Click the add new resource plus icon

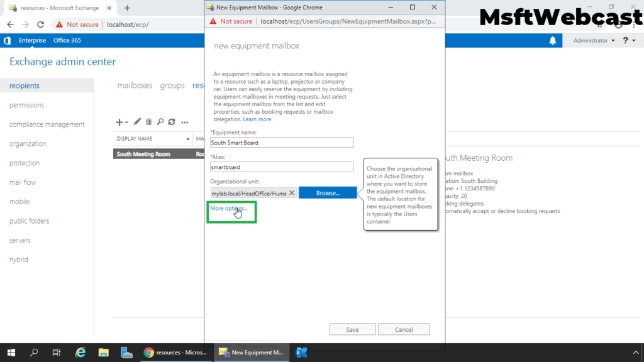[x=119, y=122]
